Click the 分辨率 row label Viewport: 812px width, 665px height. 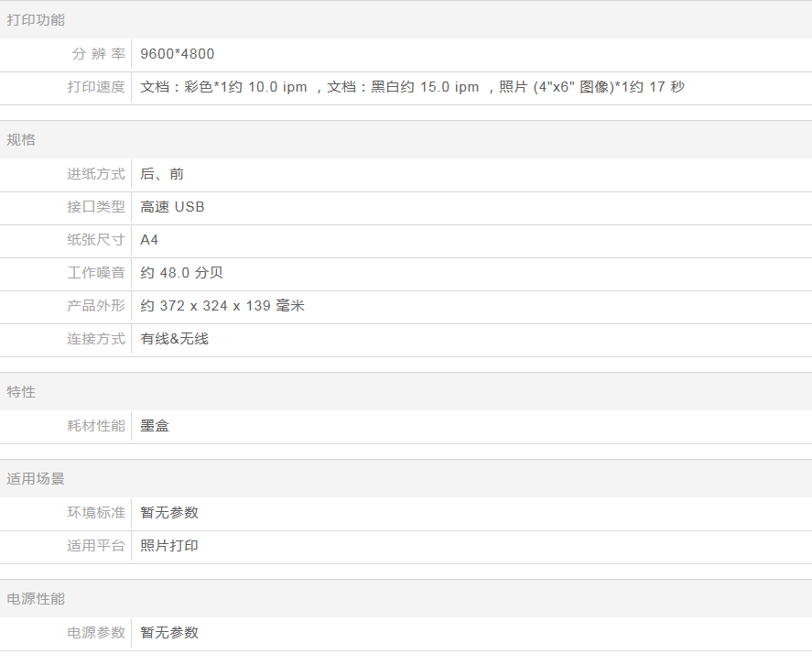(98, 54)
